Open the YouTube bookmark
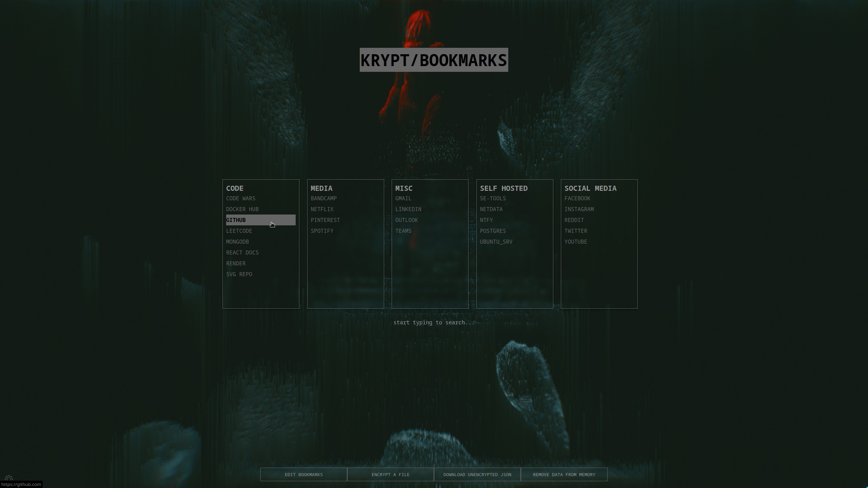The image size is (868, 488). (575, 242)
